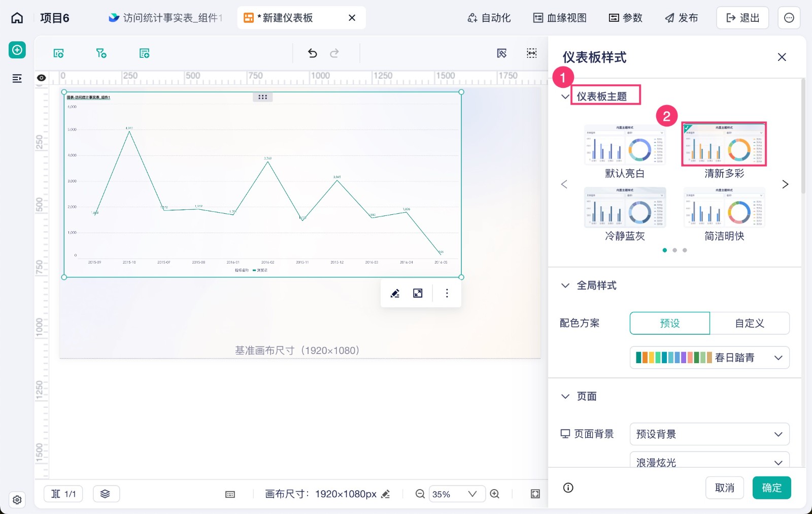Click the green add component button
Image resolution: width=812 pixels, height=514 pixels.
tap(17, 50)
